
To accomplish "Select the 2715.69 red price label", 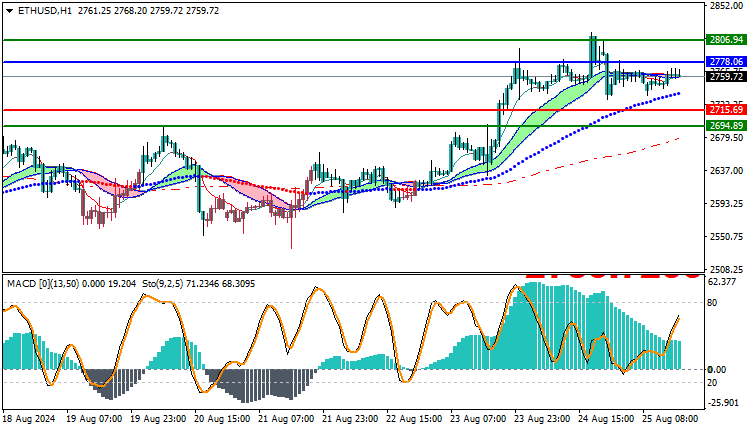I will pyautogui.click(x=726, y=110).
